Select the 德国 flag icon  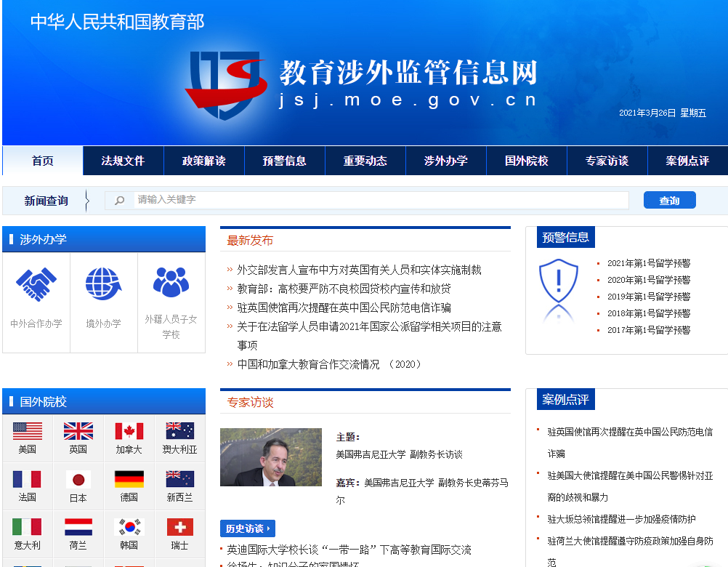[x=129, y=479]
